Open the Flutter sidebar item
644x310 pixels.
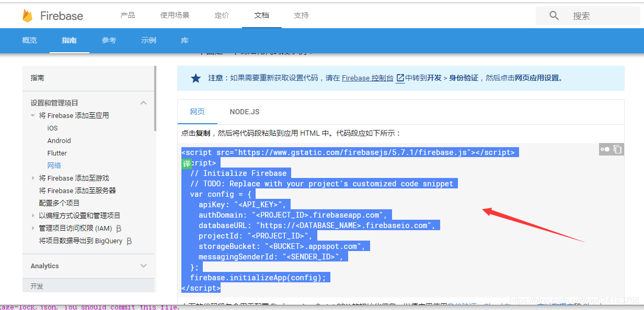coord(57,153)
